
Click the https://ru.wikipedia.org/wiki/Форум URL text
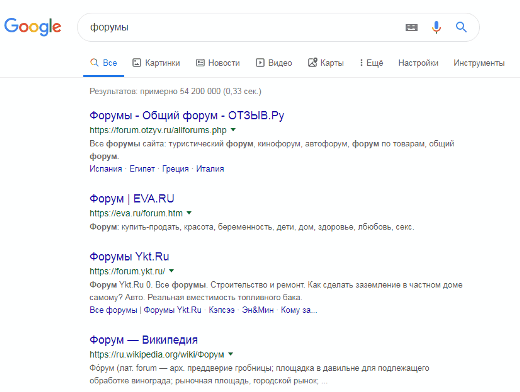pos(157,354)
